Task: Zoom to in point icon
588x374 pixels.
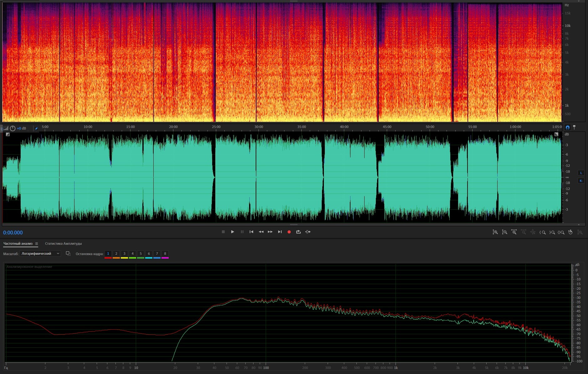Action: [x=542, y=232]
